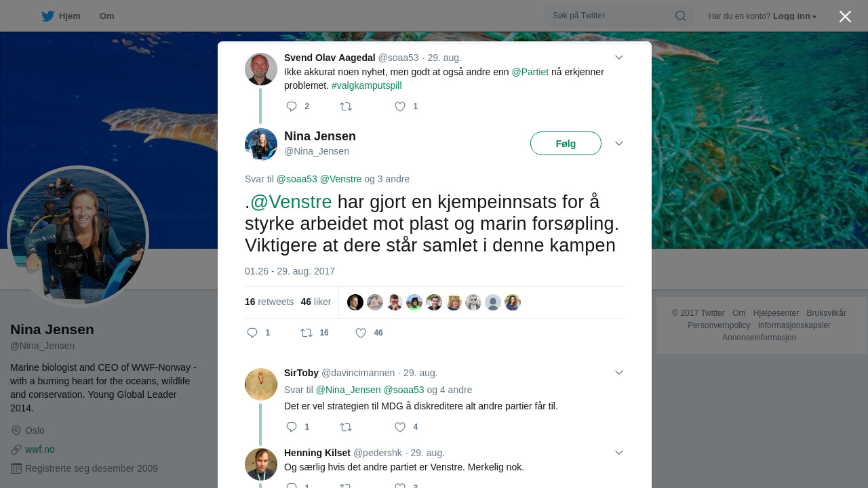Click the Twitter bird Hjem icon
868x488 pixels.
(47, 16)
